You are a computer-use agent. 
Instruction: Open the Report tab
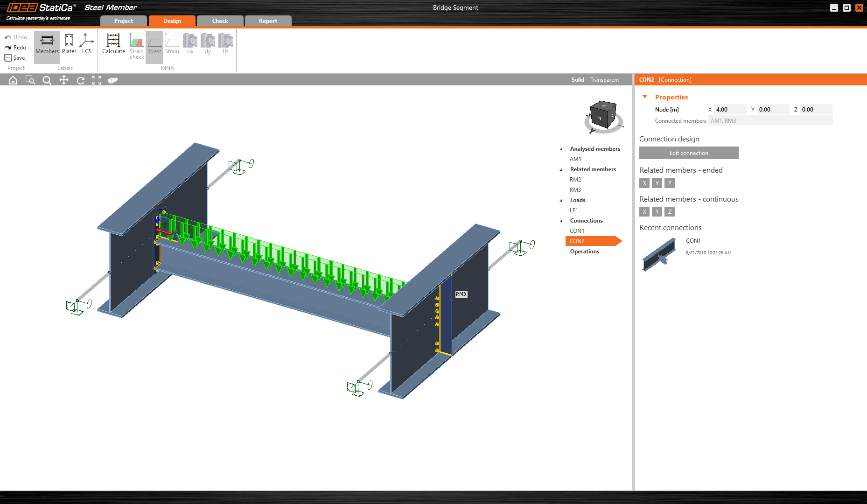point(268,21)
